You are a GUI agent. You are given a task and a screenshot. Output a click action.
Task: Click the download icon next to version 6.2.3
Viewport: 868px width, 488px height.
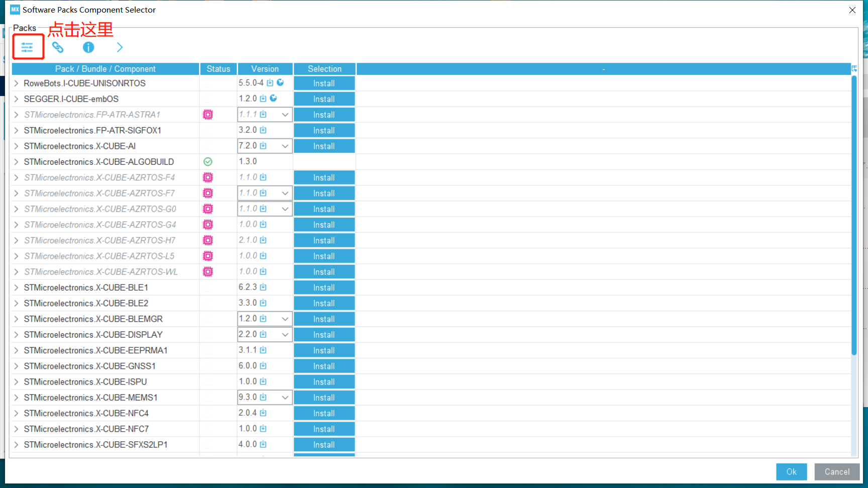coord(263,287)
